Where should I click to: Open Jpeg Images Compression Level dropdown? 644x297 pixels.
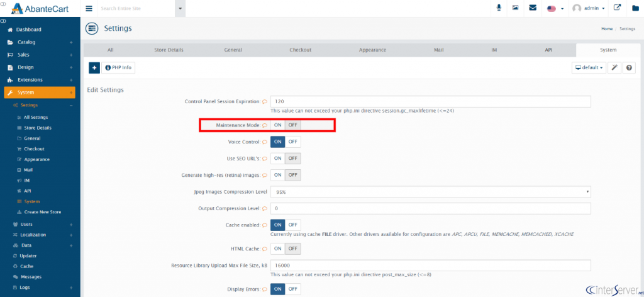tap(430, 192)
